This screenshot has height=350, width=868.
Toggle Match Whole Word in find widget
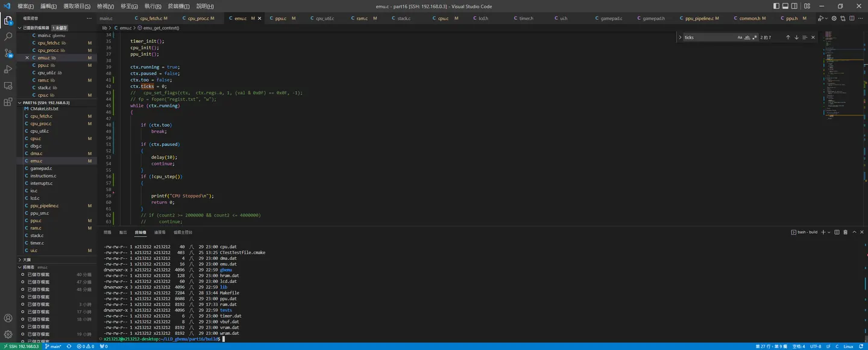click(x=747, y=37)
